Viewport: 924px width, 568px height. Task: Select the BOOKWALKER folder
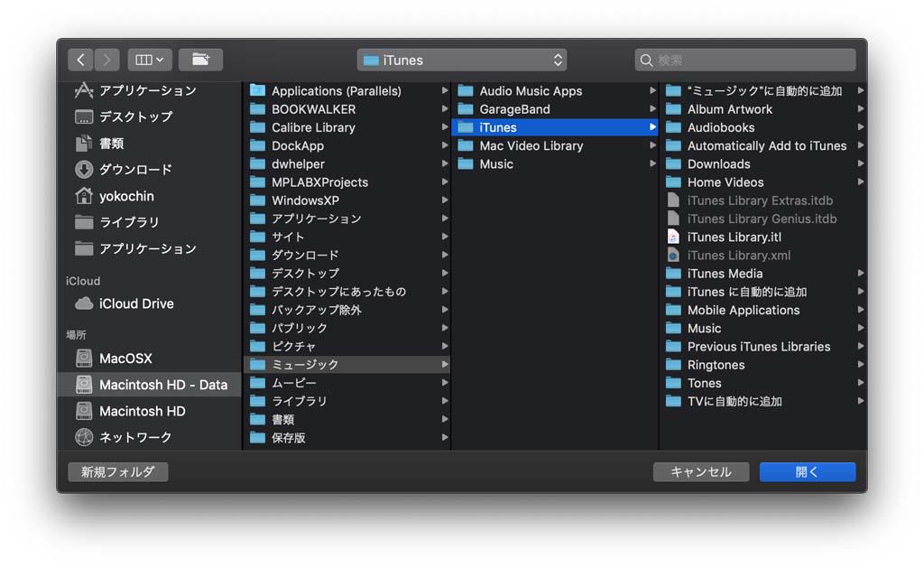pyautogui.click(x=347, y=109)
